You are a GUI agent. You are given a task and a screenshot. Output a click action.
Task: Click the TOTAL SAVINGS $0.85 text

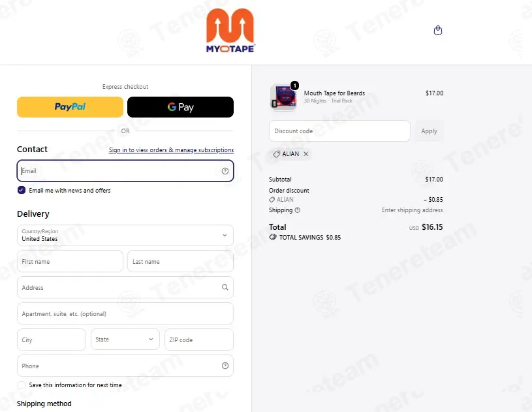(310, 237)
